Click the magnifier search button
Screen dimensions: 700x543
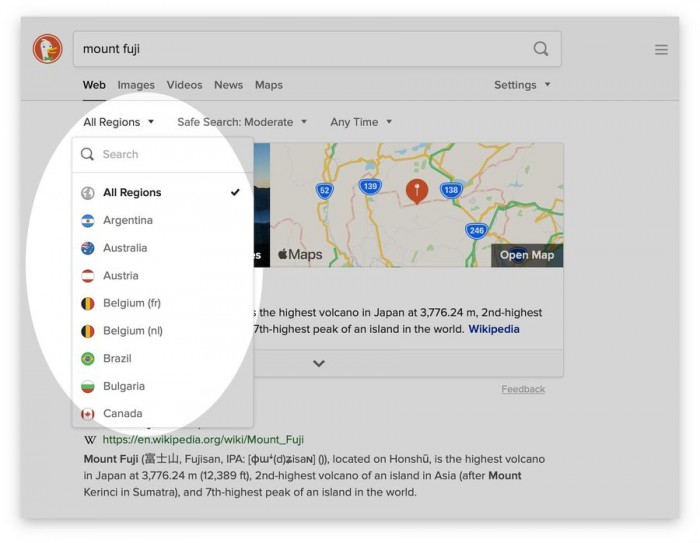(541, 49)
